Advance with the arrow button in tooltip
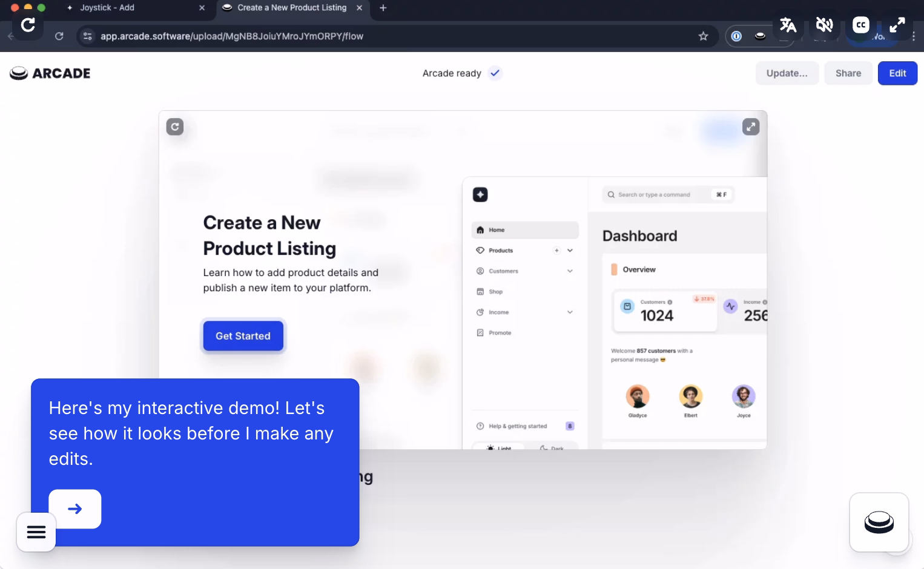 coord(75,509)
